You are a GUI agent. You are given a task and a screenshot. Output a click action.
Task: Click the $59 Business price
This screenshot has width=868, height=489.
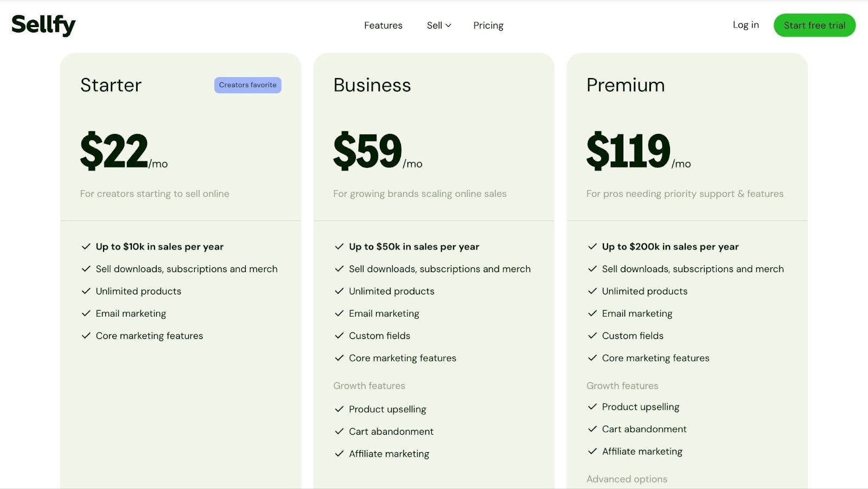(x=369, y=150)
